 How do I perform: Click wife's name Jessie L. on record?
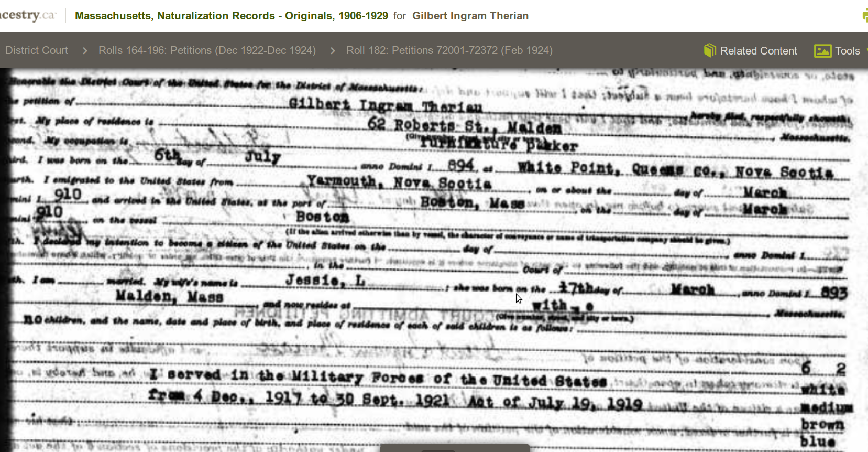(325, 281)
